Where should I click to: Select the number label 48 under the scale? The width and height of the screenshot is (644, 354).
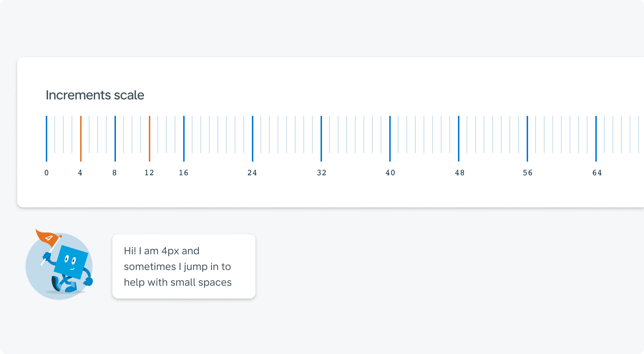coord(460,173)
